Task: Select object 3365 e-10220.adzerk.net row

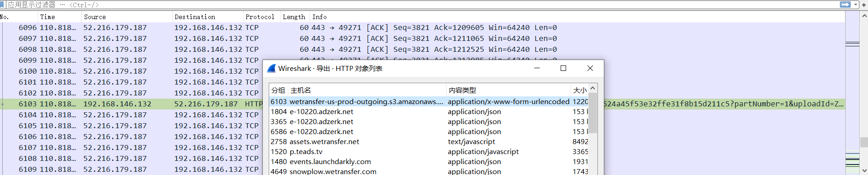Action: [429, 121]
